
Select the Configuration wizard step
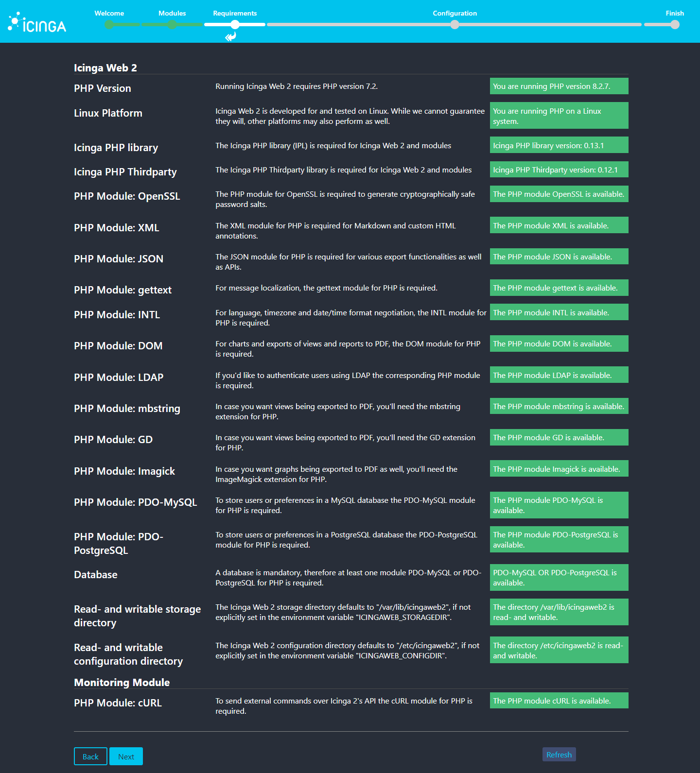(x=455, y=13)
